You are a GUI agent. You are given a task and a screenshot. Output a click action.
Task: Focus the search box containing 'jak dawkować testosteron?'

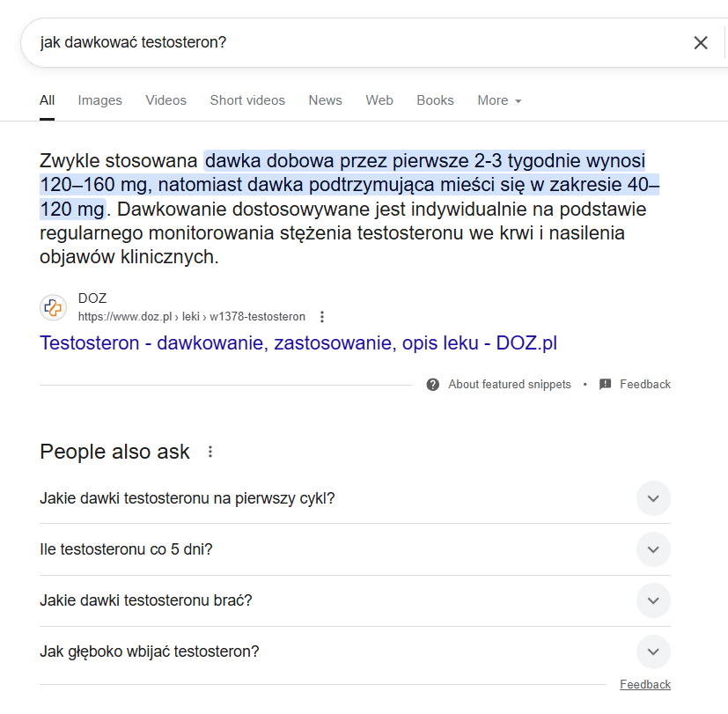[x=353, y=43]
